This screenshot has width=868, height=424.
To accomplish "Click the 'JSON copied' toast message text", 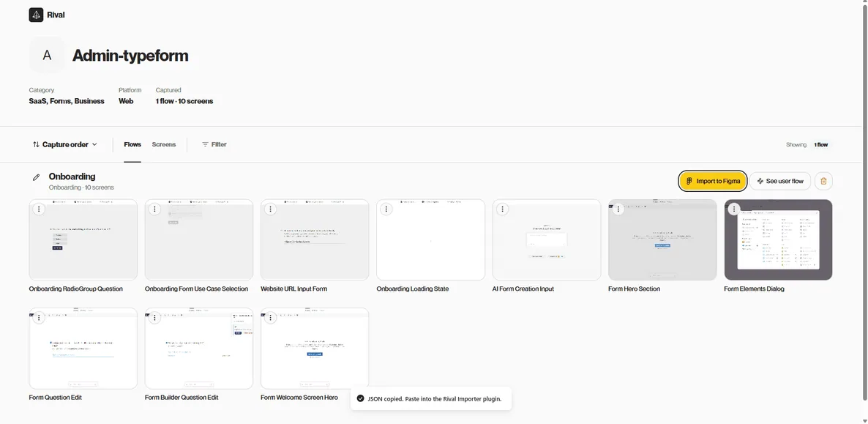I will pyautogui.click(x=435, y=398).
